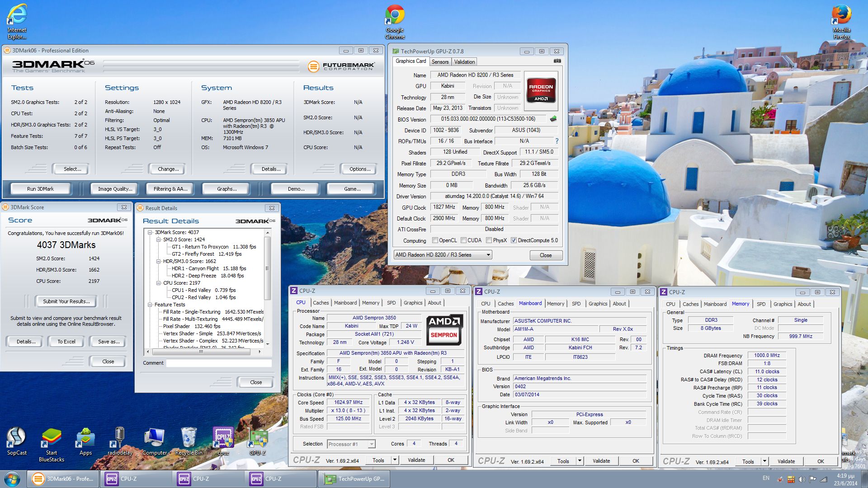Click Image Quality button in 3DMark06
The image size is (868, 488).
coord(115,189)
